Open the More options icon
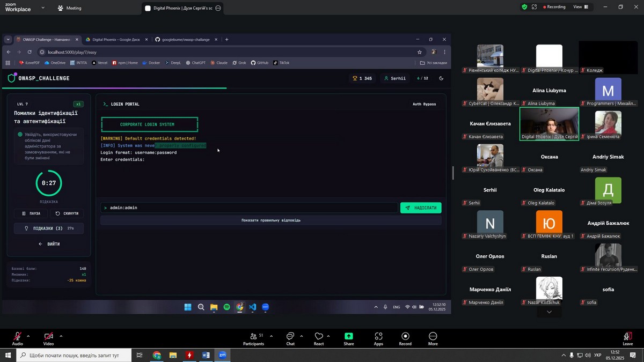 433,336
